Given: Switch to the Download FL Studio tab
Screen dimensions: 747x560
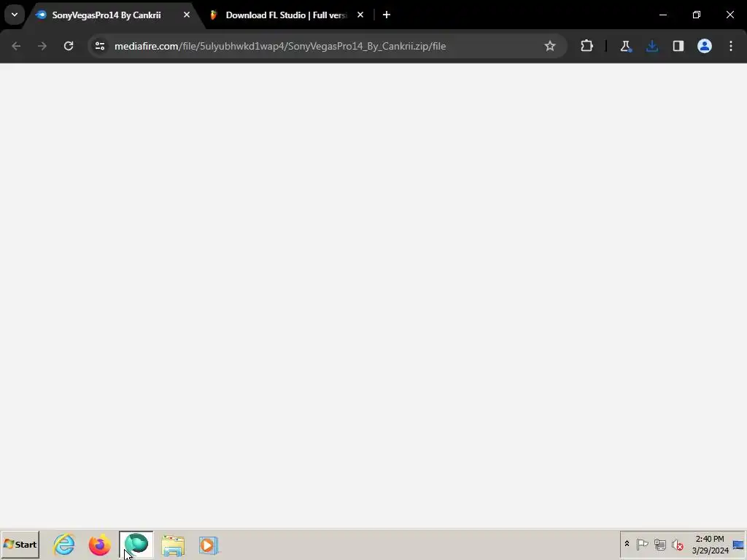Looking at the screenshot, I should point(286,15).
